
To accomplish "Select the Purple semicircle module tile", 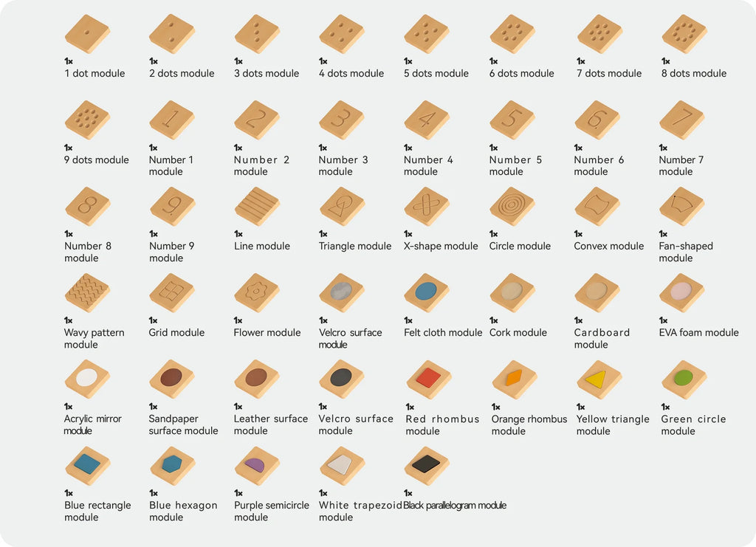I will pos(257,466).
